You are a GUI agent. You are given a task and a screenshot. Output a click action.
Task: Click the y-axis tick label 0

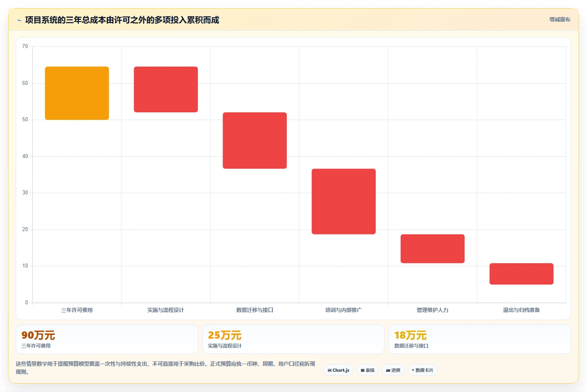(x=27, y=303)
